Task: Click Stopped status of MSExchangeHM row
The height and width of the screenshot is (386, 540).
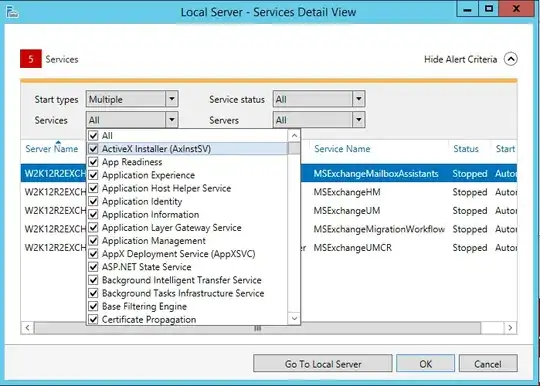Action: coord(470,192)
